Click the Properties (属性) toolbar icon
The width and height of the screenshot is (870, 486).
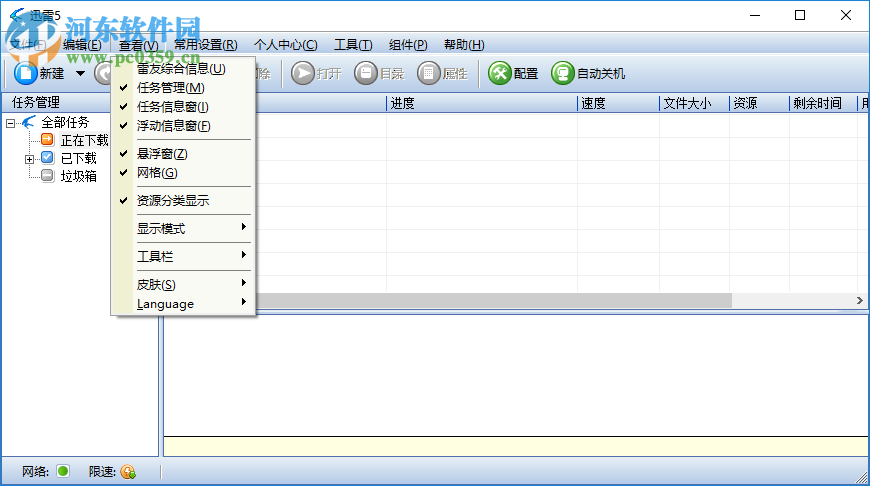coord(428,73)
